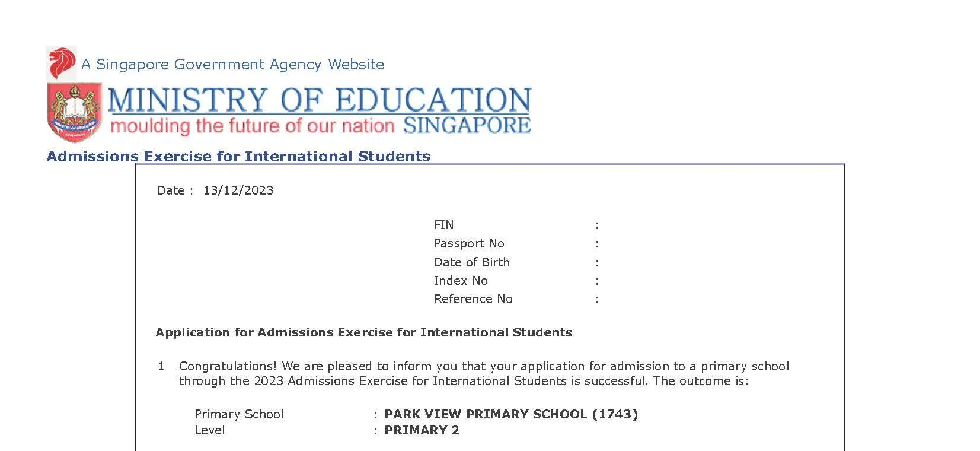Click 'A Singapore Government Agency Website' text
The width and height of the screenshot is (980, 451).
232,64
